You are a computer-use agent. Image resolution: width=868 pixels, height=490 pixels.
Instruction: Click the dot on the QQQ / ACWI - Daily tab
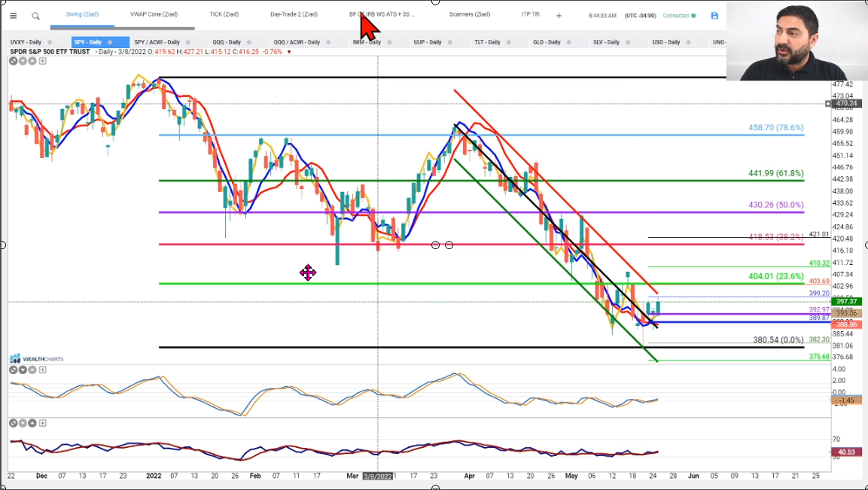point(329,42)
